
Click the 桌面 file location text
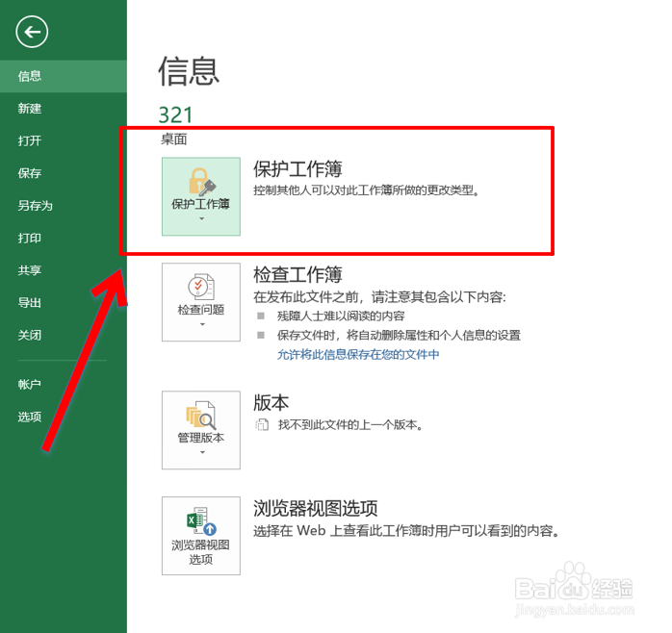click(x=173, y=139)
